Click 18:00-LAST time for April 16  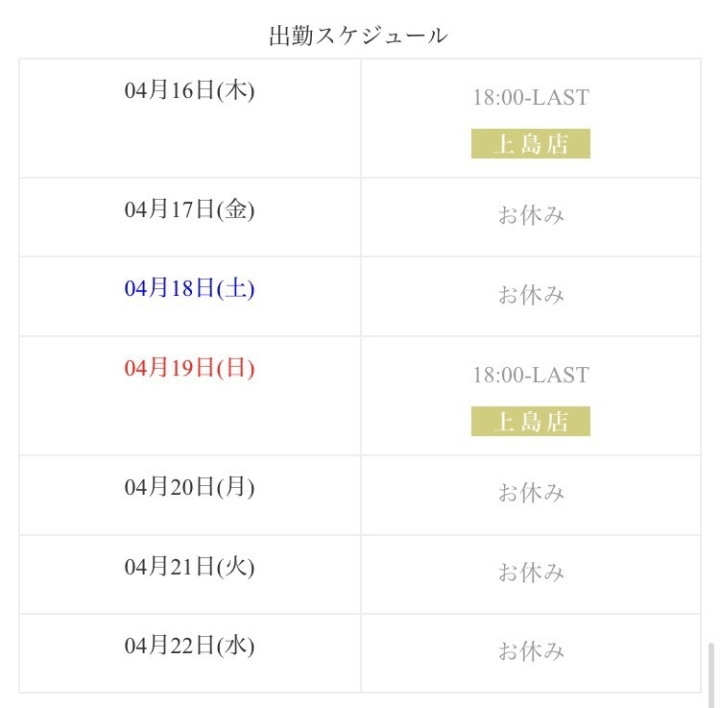(x=531, y=97)
